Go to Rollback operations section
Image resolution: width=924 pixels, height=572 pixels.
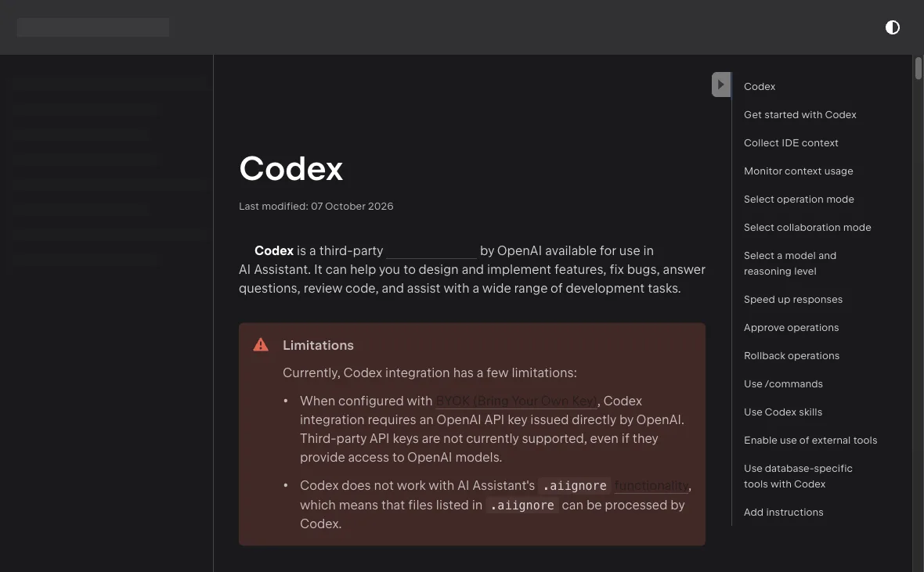(792, 356)
